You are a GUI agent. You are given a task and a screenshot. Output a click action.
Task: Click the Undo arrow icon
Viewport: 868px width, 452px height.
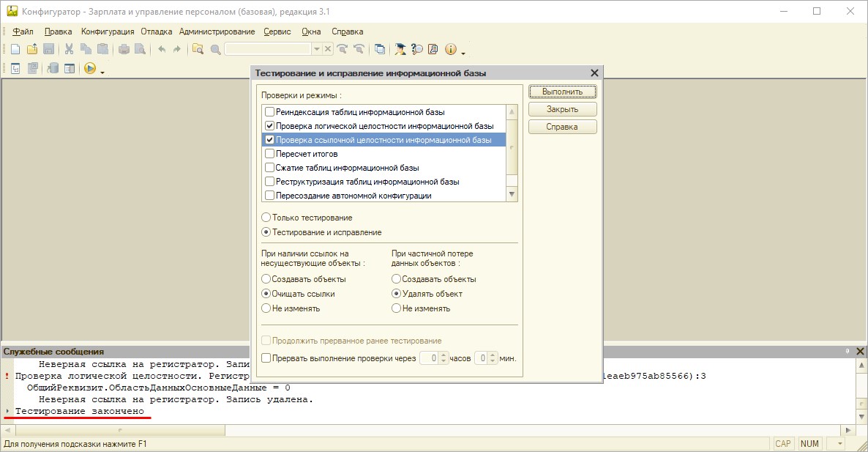point(161,49)
